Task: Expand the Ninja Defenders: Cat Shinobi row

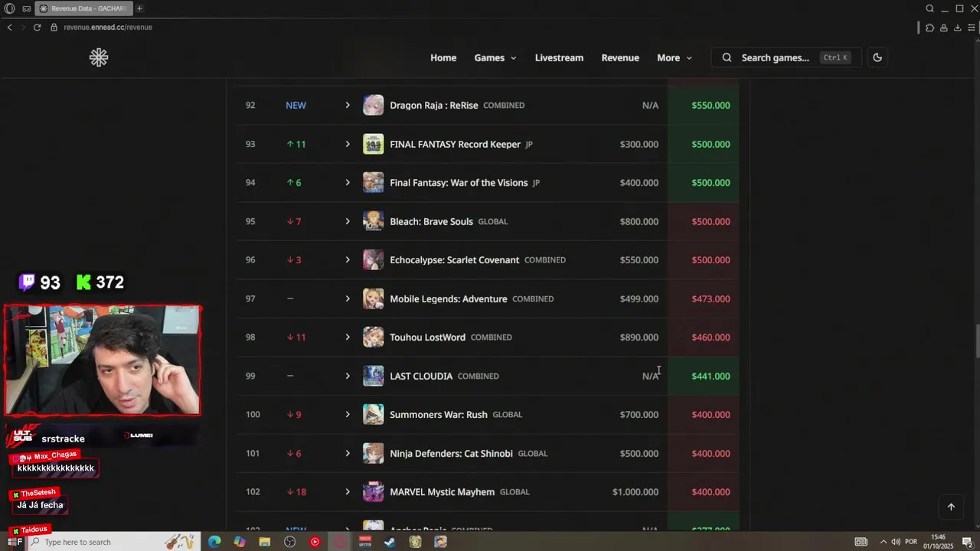Action: [x=348, y=453]
